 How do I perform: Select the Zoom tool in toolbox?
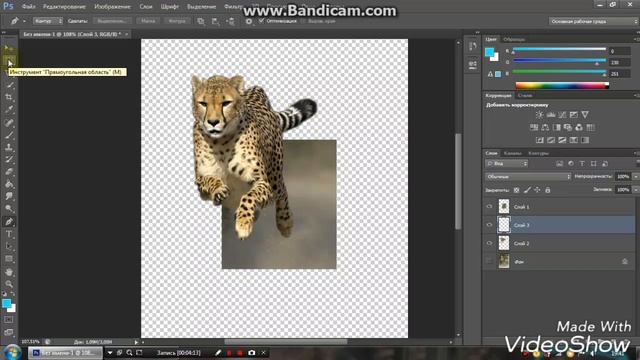(x=9, y=284)
